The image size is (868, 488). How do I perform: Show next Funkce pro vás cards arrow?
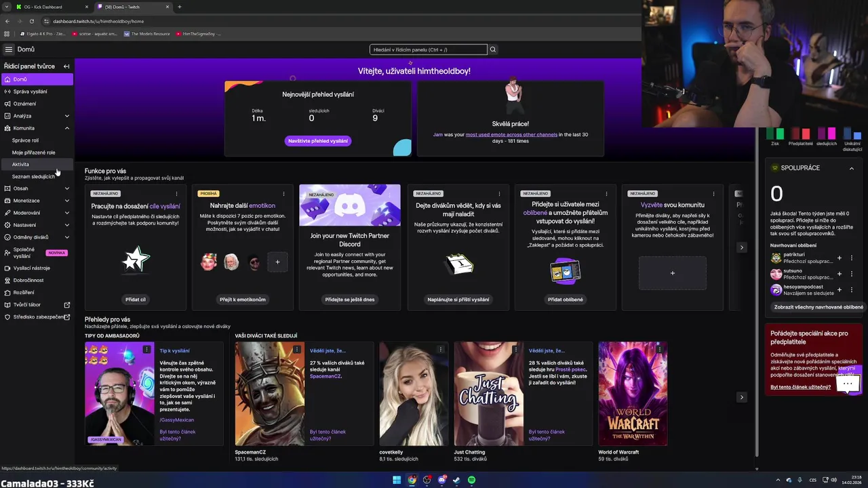(742, 247)
